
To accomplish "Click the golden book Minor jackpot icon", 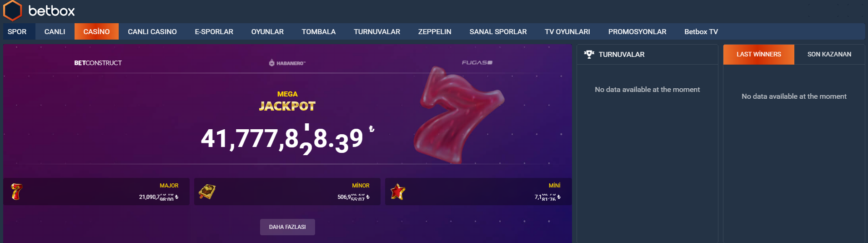I will click(x=207, y=192).
